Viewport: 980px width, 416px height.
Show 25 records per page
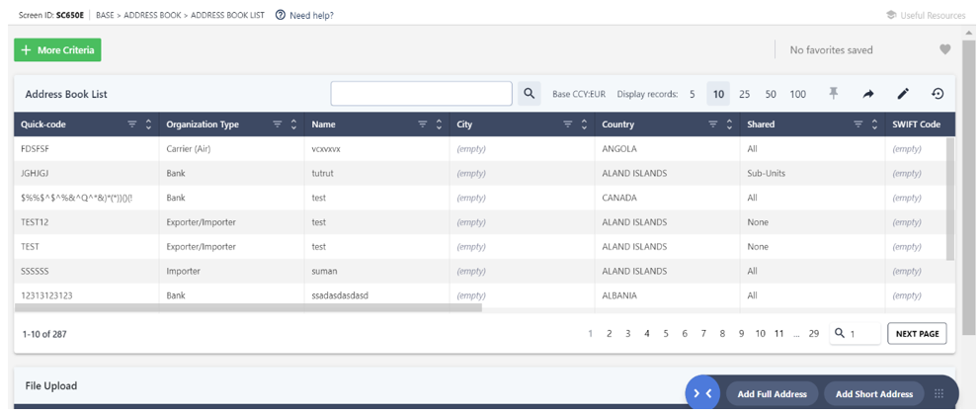(x=744, y=95)
